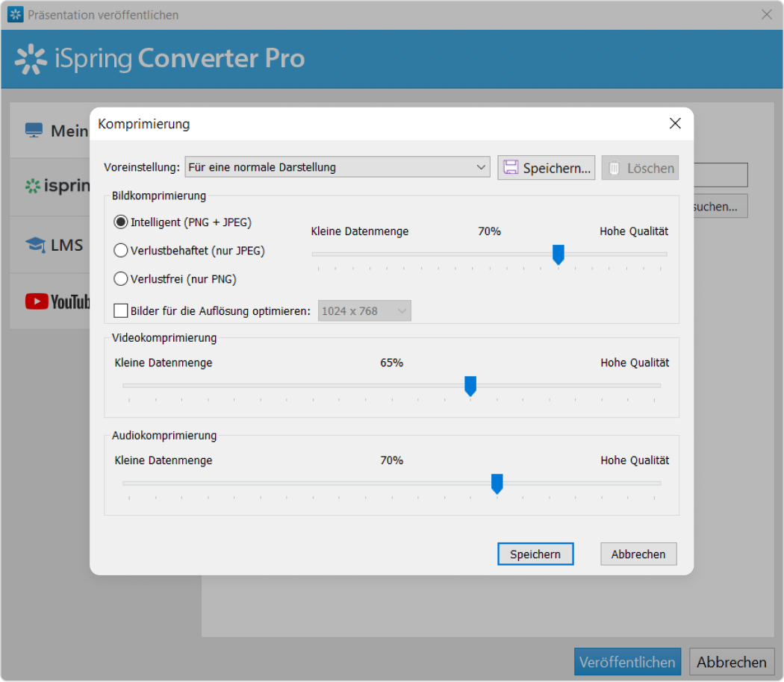Close the Komprimierung dialog with the X
Screen dimensions: 784x682
(x=675, y=123)
